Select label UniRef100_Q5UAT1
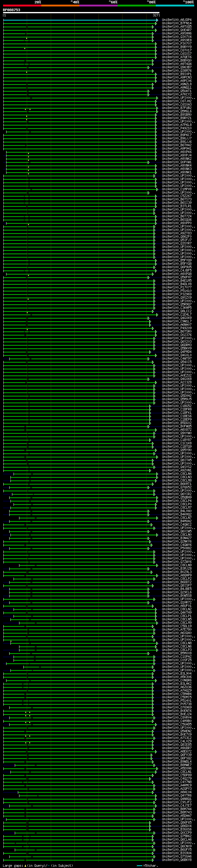This screenshot has width=197, height=868. [177, 91]
